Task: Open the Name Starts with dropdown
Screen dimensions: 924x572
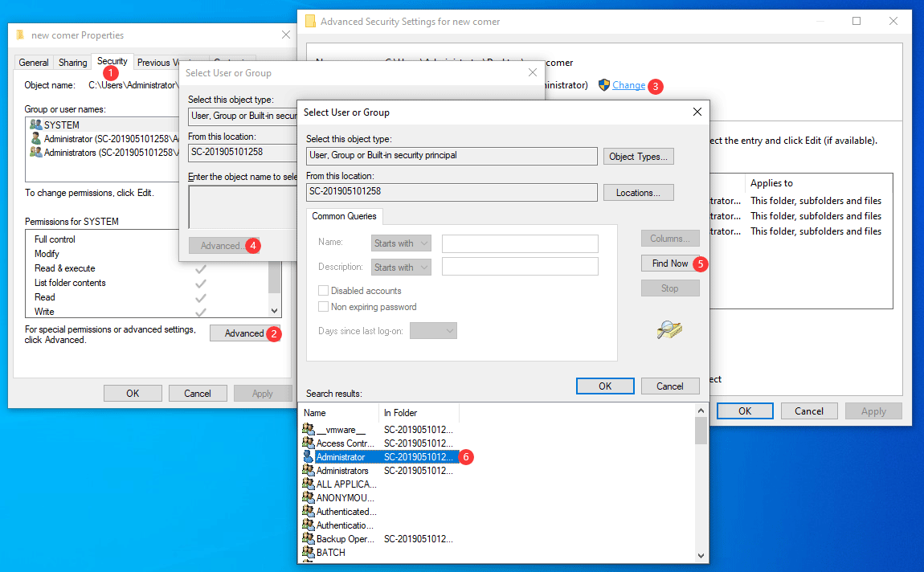Action: point(401,243)
